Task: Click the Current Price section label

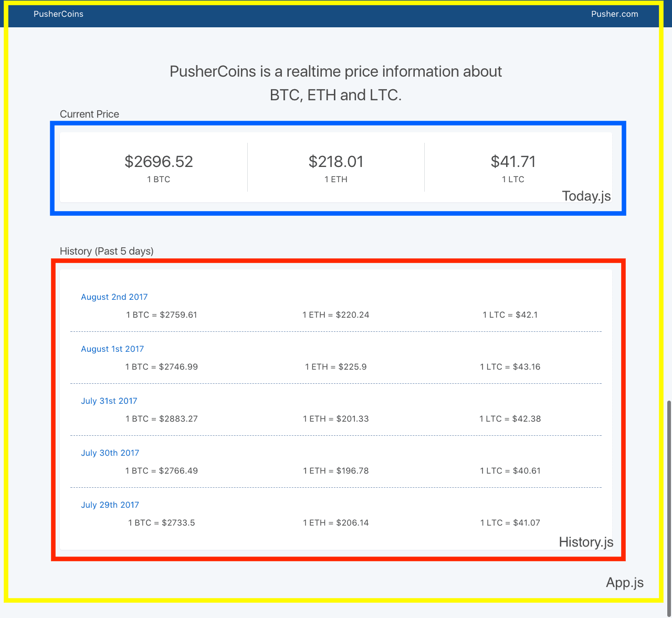Action: click(89, 114)
